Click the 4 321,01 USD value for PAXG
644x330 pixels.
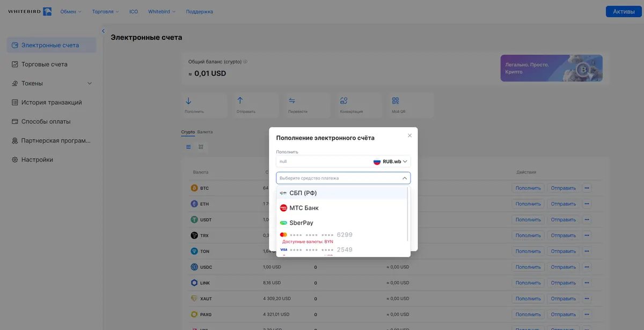point(277,314)
